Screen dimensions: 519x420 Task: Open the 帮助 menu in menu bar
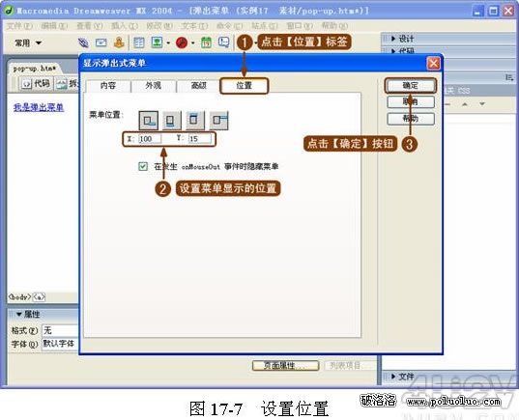click(x=334, y=26)
